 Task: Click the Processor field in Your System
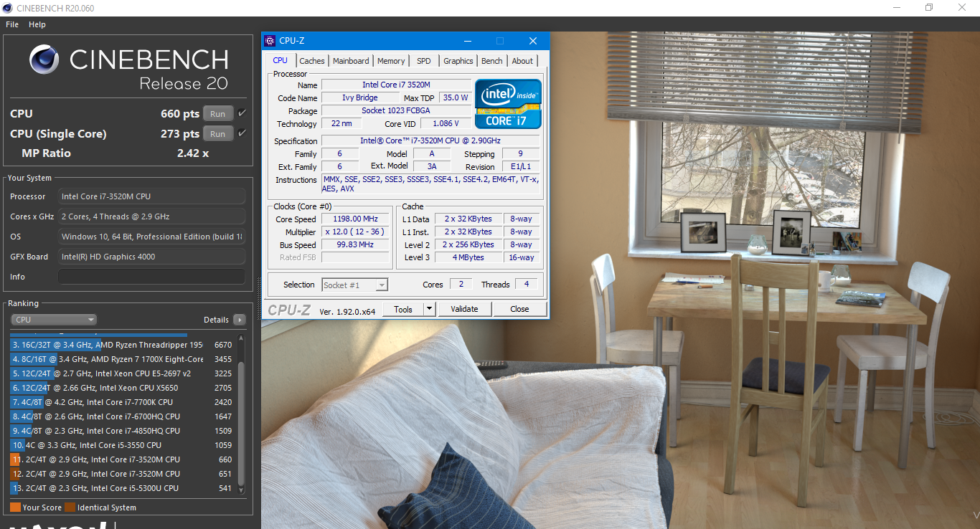tap(151, 196)
